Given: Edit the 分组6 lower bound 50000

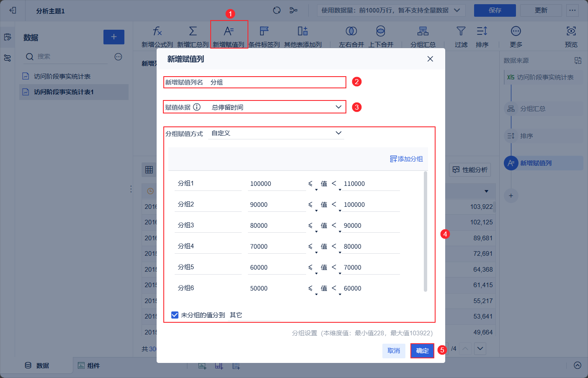Looking at the screenshot, I should click(x=277, y=288).
